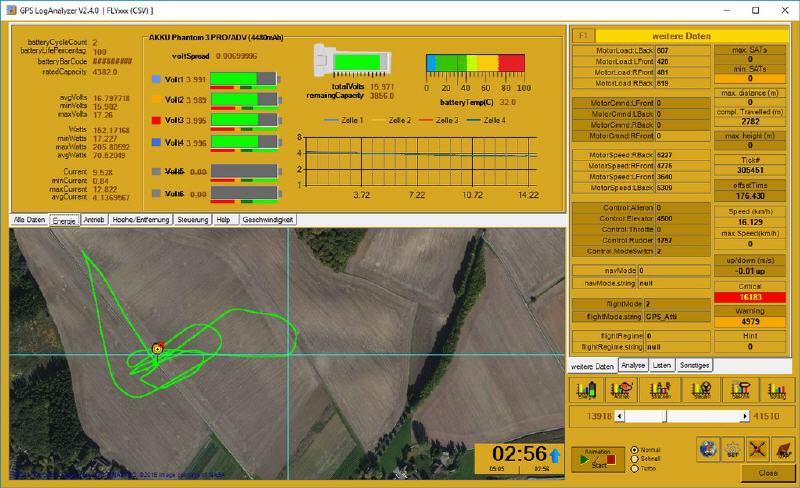The height and width of the screenshot is (488, 800).
Task: Click the totalVolts value 15.971
Action: point(382,87)
